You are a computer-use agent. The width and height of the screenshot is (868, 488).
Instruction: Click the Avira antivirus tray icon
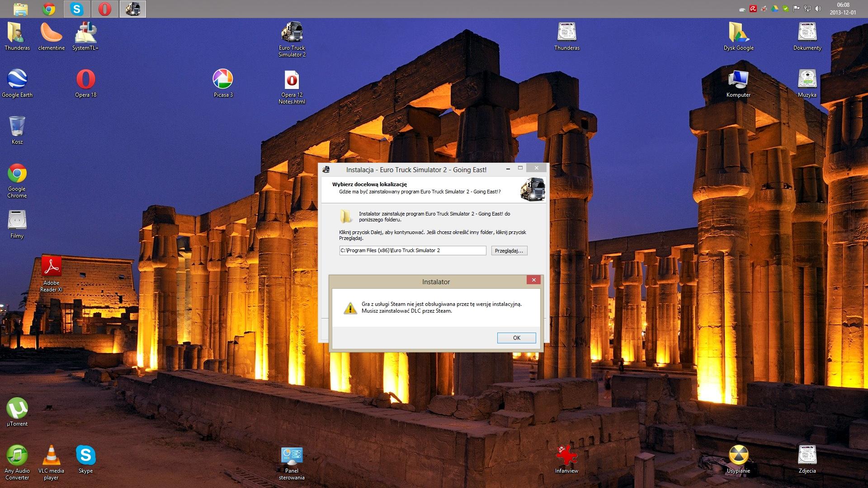pyautogui.click(x=753, y=9)
